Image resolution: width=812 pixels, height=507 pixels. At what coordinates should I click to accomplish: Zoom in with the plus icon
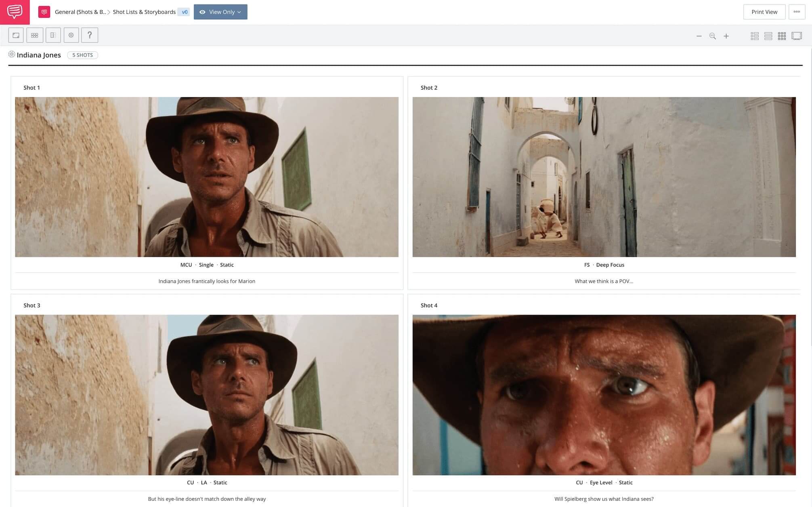[x=726, y=36]
